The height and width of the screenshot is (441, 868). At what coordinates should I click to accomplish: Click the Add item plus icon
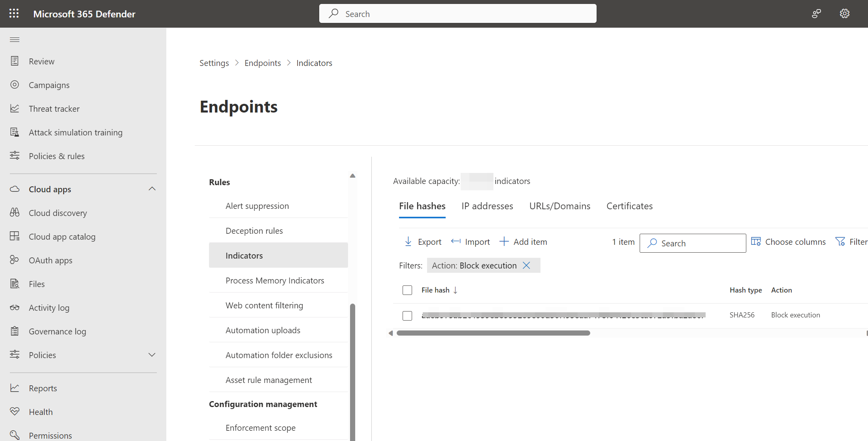[x=504, y=241]
